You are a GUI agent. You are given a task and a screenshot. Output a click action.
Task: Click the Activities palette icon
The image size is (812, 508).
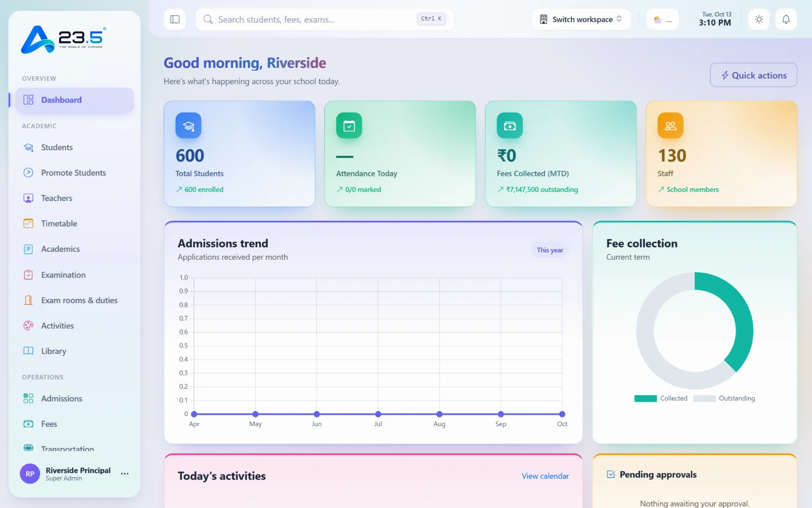point(28,326)
